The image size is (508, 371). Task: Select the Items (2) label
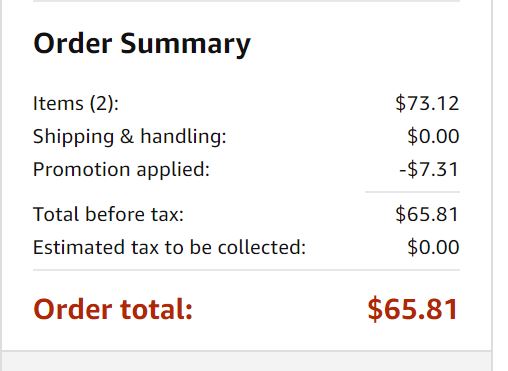coord(76,103)
